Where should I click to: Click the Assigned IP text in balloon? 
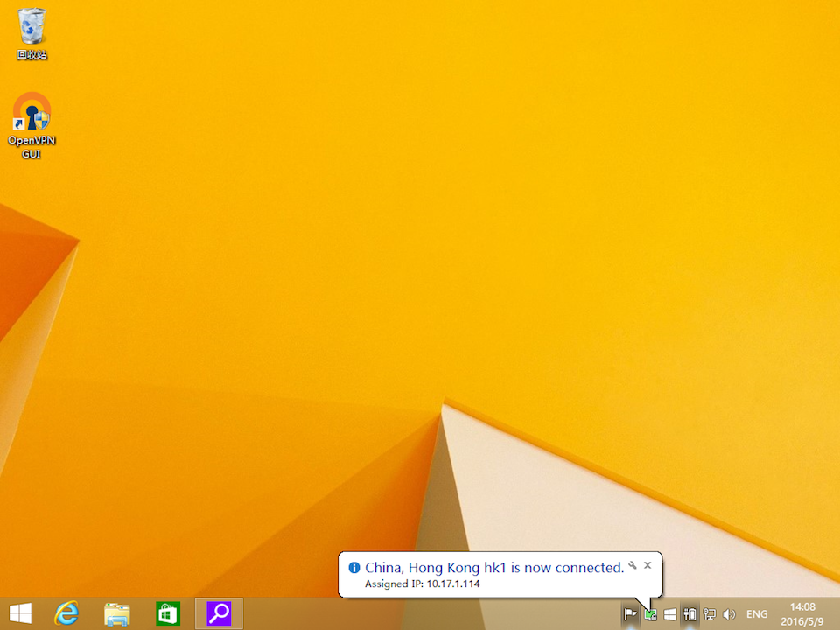point(422,584)
